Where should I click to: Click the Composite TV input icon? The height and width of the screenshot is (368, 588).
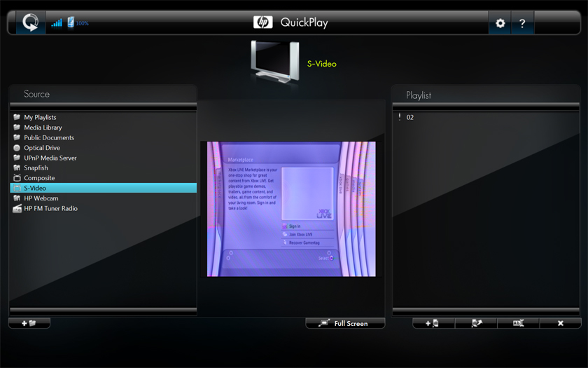coord(17,178)
